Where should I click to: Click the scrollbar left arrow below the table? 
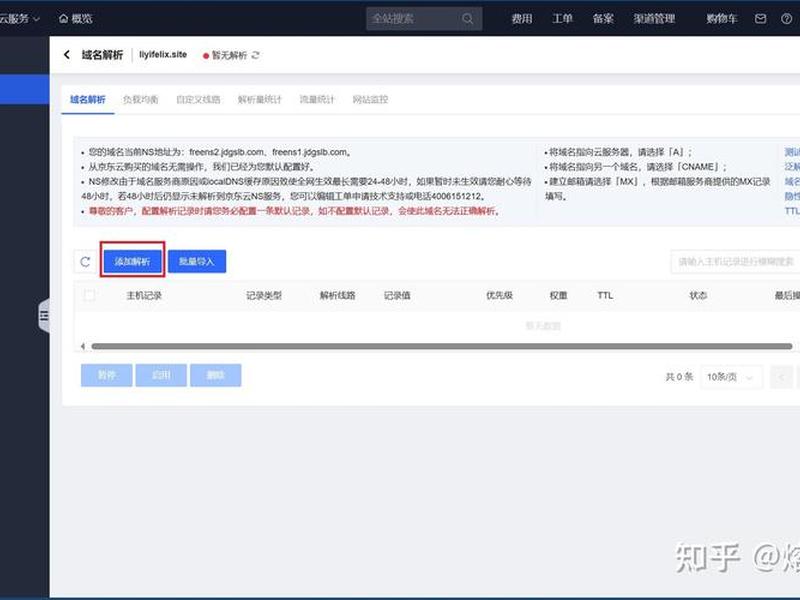coord(83,346)
